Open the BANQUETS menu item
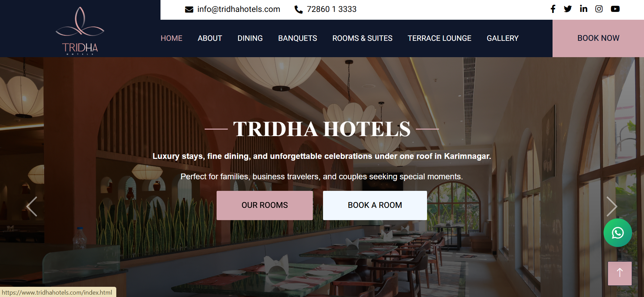This screenshot has width=644, height=297. click(x=298, y=38)
